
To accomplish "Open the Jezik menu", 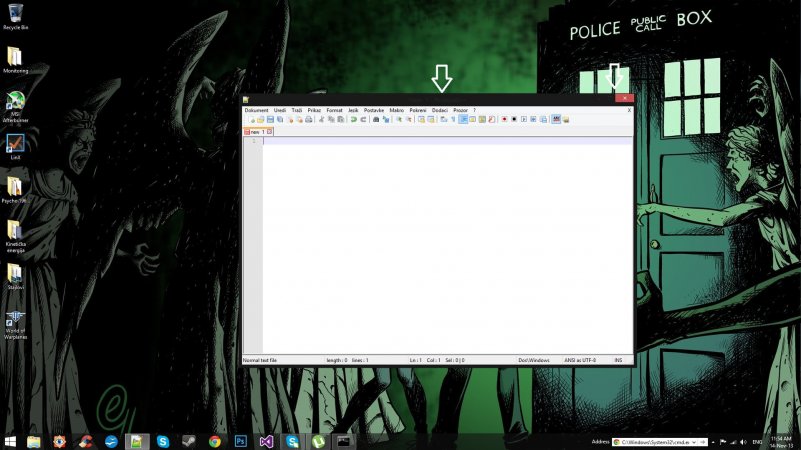I will 353,110.
